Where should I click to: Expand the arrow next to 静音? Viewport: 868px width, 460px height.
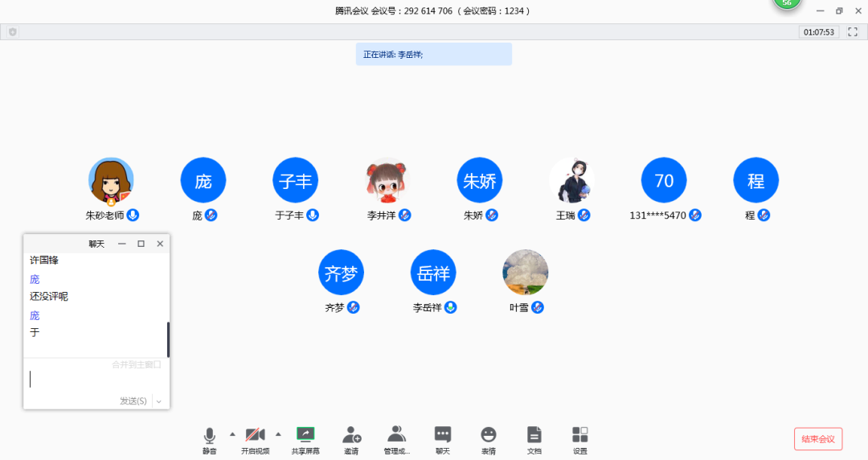point(232,434)
